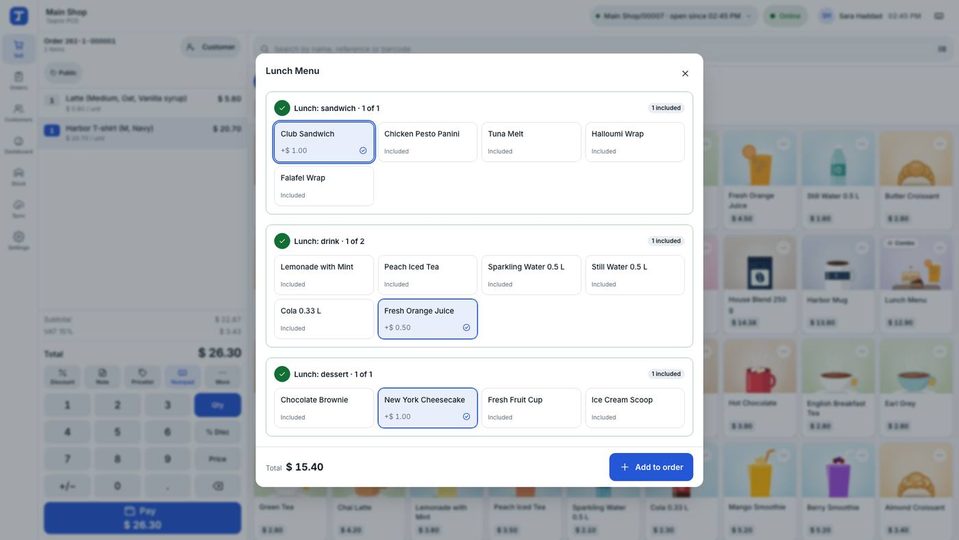Choose Chicken Pesto Panini as the sandwich
The width and height of the screenshot is (959, 540).
[428, 142]
